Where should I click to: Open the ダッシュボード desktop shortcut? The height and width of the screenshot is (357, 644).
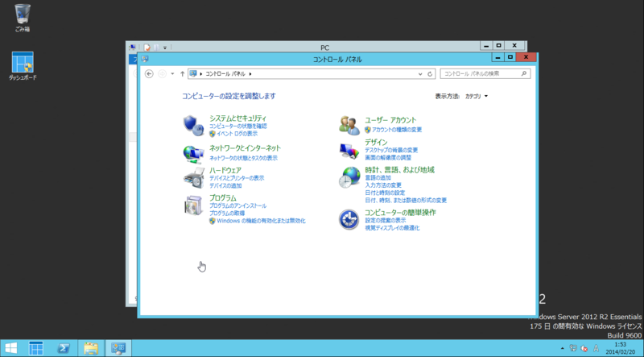pos(23,66)
